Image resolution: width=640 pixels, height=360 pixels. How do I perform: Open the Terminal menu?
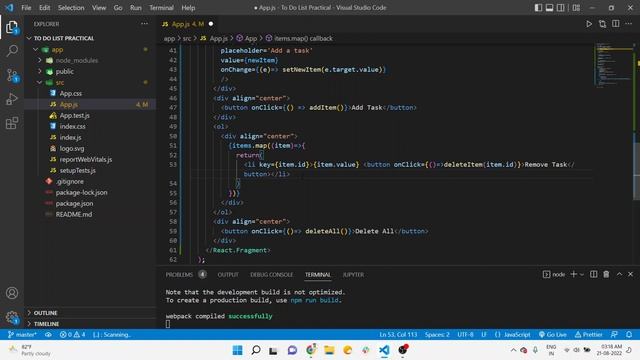[x=161, y=8]
